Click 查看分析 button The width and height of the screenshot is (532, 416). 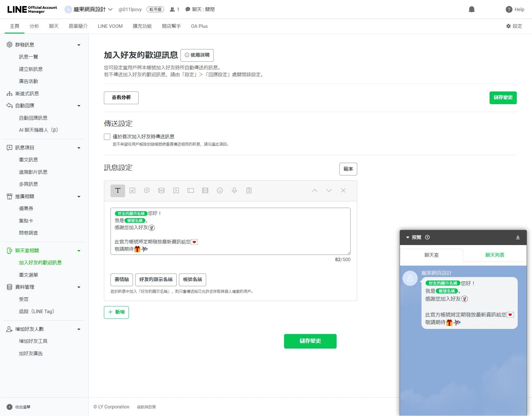pos(121,98)
